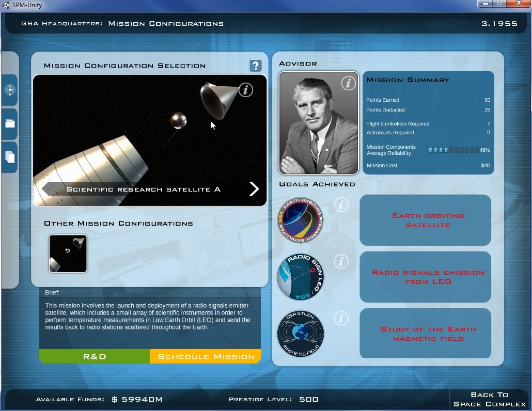532x411 pixels.
Task: Select the Radio Signals Emission from LEO panel
Action: click(425, 277)
